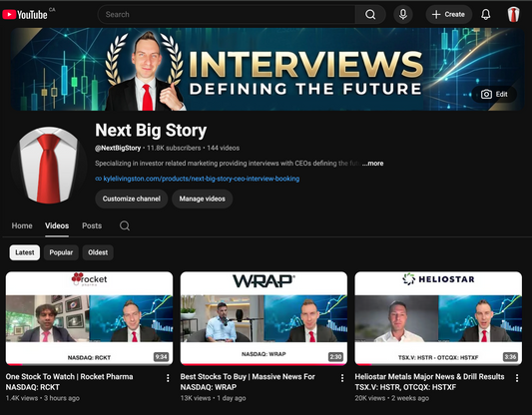Select the Oldest sort chip
The image size is (532, 415).
(98, 252)
